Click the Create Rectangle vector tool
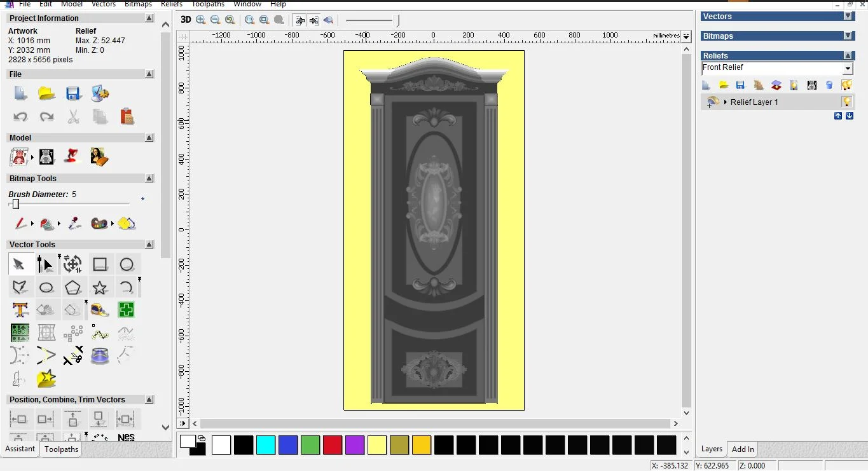 pos(100,264)
